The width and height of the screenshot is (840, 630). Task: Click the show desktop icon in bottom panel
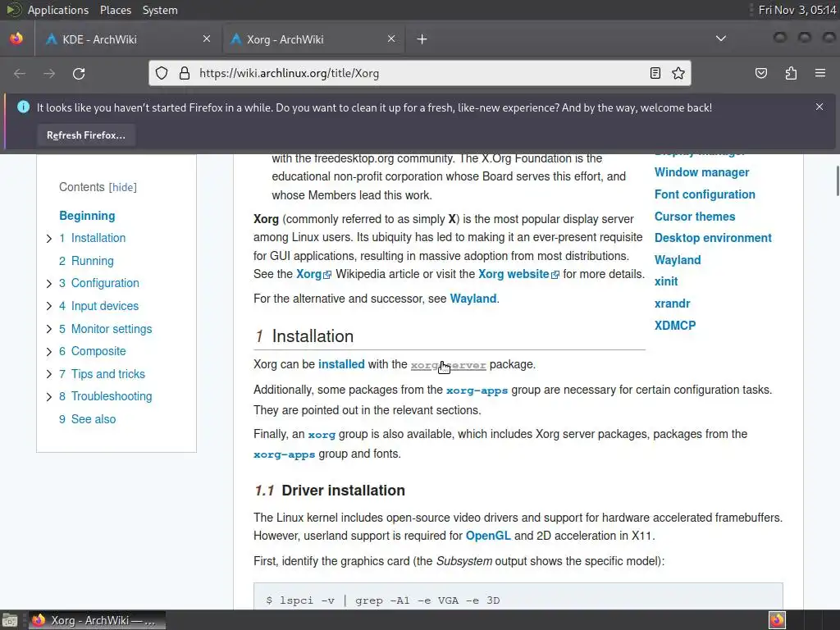[x=10, y=620]
